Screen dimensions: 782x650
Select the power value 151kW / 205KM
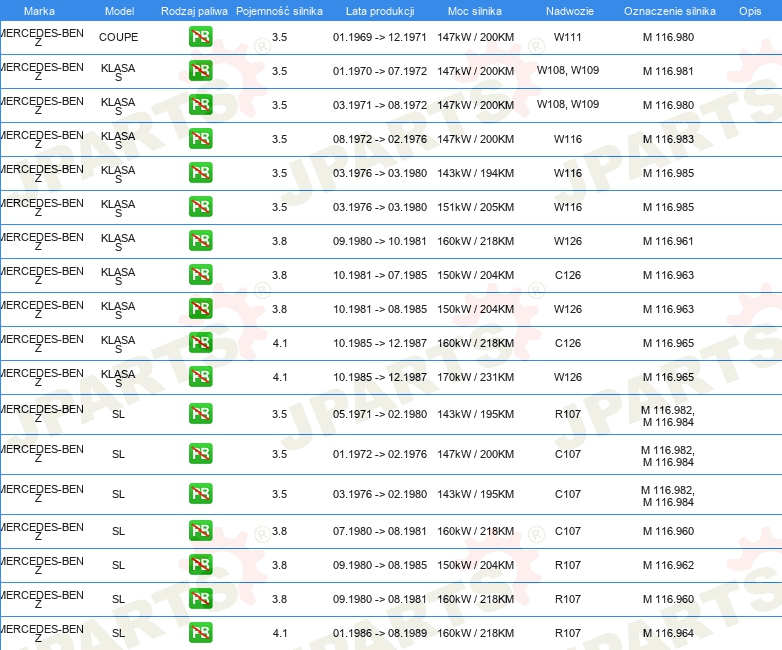[x=475, y=207]
